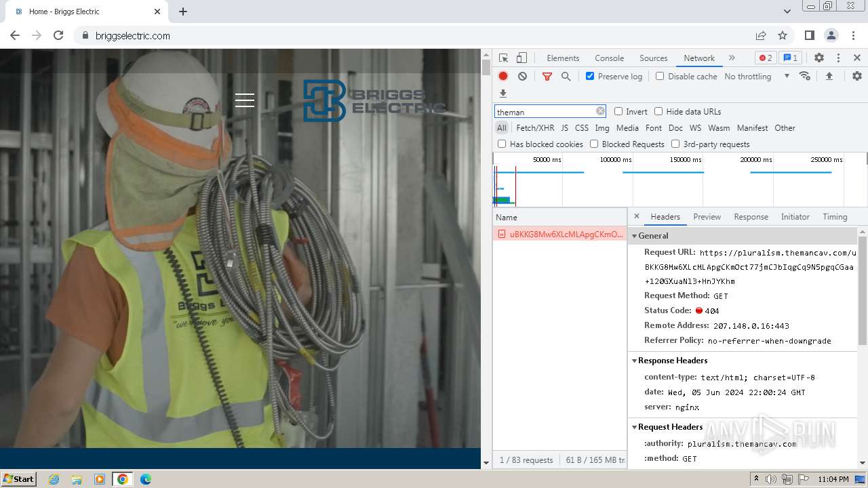Screen dimensions: 868x488
Task: Click the taskbar volume speaker icon
Action: [771, 479]
